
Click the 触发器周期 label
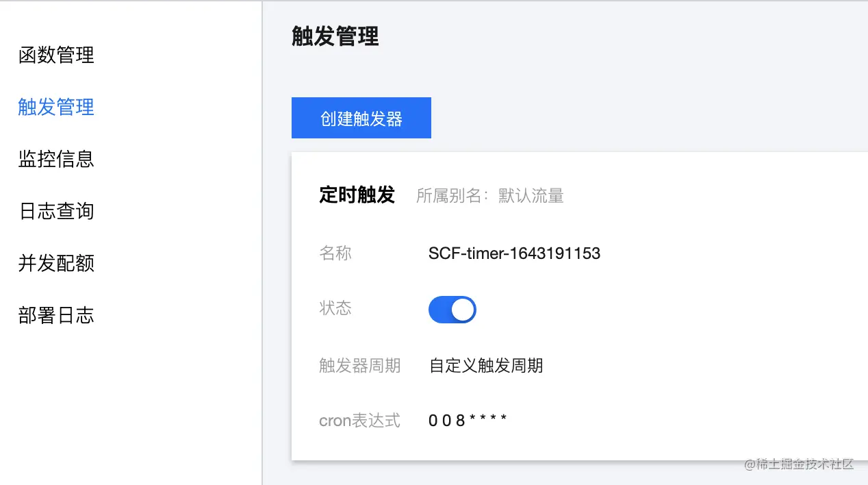[360, 366]
